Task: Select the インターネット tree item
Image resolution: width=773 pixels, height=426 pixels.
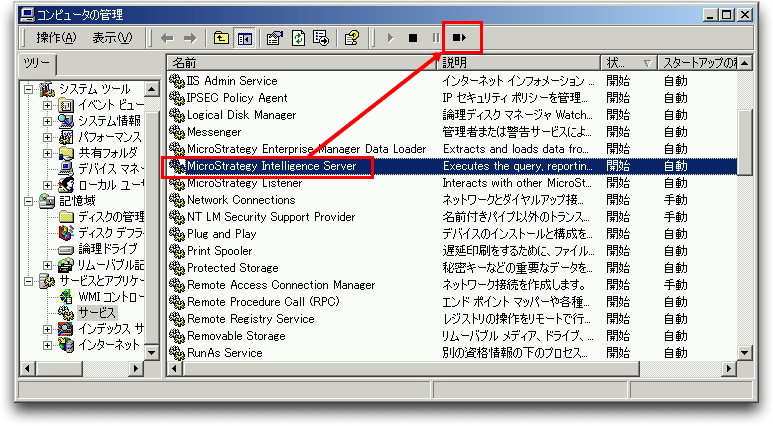Action: 109,345
